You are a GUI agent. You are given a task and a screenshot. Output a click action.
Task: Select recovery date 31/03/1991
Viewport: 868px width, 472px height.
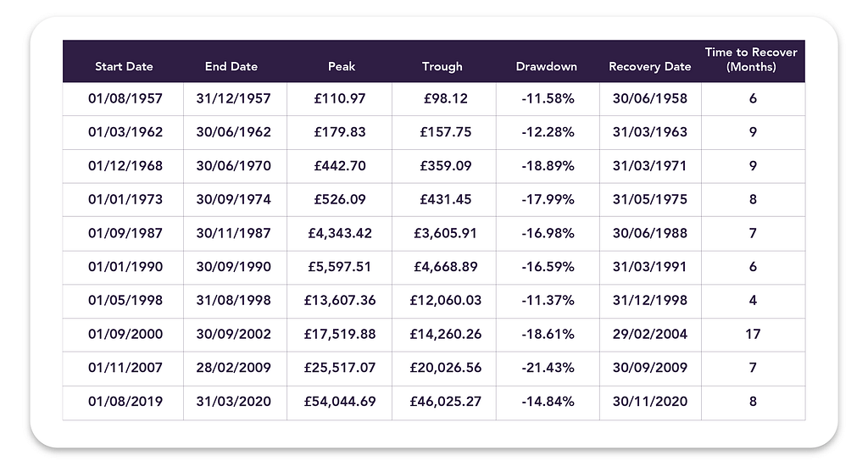coord(650,267)
